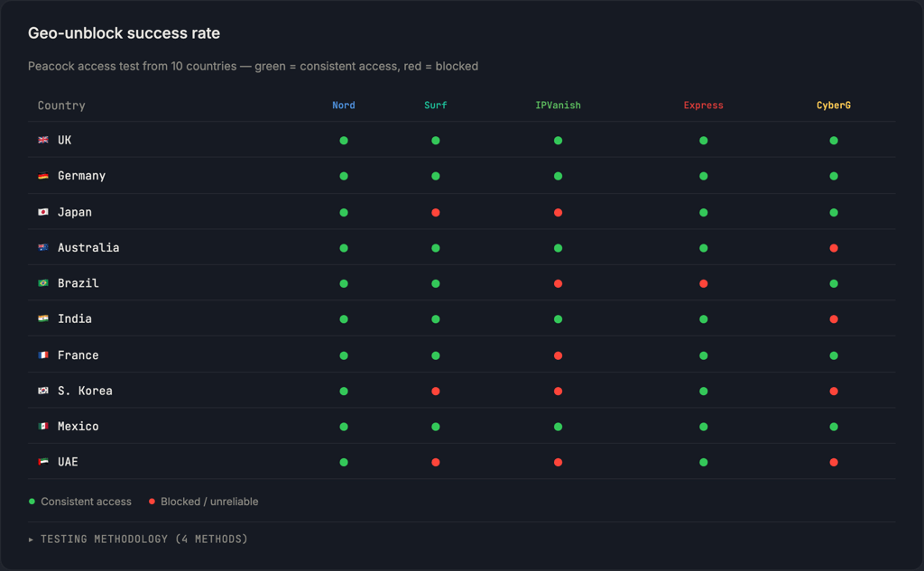Click the Germany country name
The image size is (924, 571).
(82, 176)
